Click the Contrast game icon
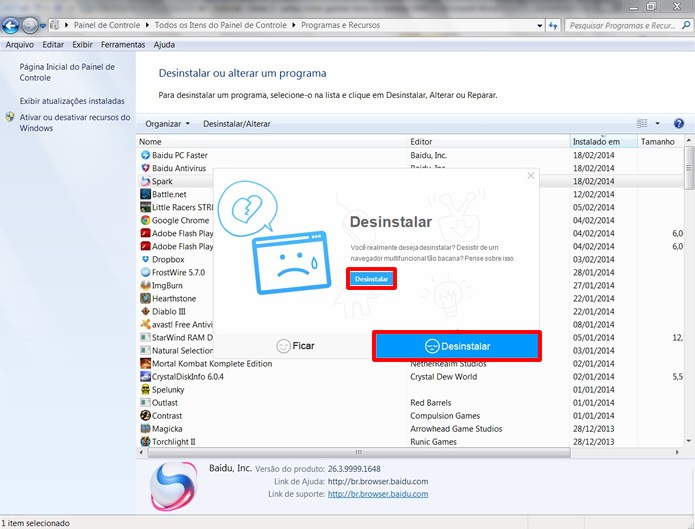Screen dimensions: 695x529 click(x=145, y=415)
